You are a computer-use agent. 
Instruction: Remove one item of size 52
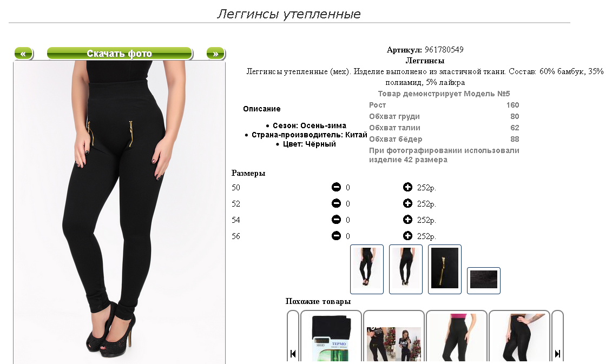pos(336,203)
